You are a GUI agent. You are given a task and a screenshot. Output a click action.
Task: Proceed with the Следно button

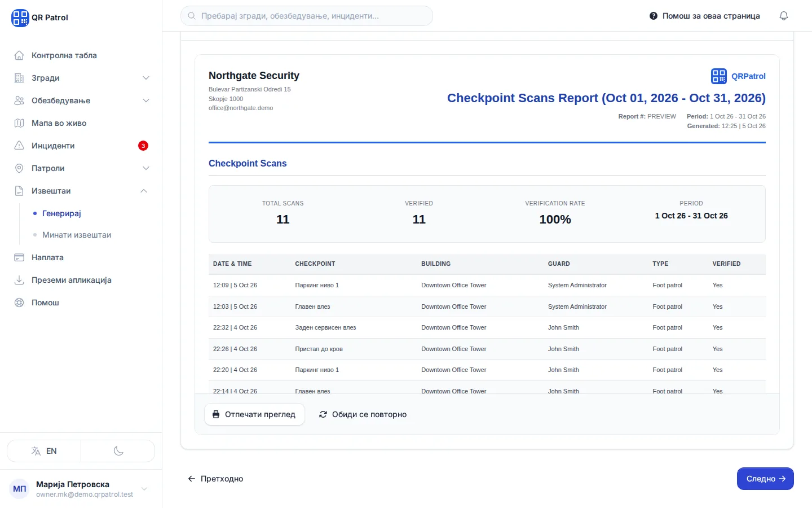coord(765,479)
